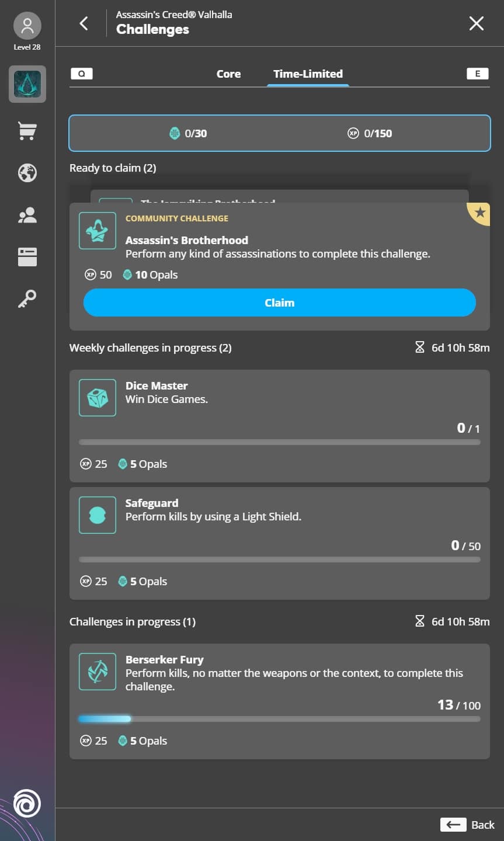The height and width of the screenshot is (841, 504).
Task: Click Weekly challenges in progress (2) heading
Action: tap(151, 347)
